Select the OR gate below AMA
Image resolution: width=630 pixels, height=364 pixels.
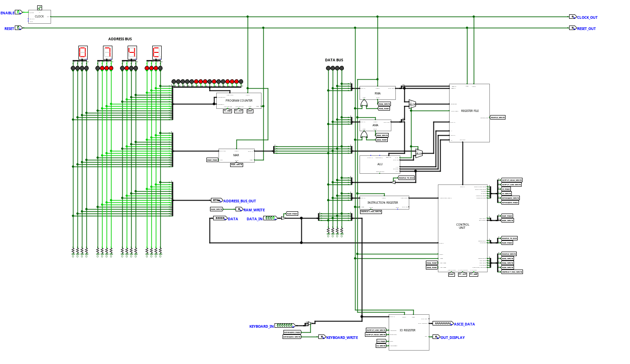(364, 135)
